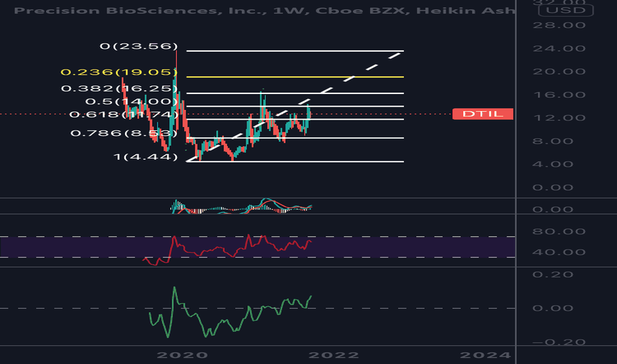Screen dimensions: 617x364
Task: Select the 1(4.44) Fibonacci label
Action: (x=145, y=157)
